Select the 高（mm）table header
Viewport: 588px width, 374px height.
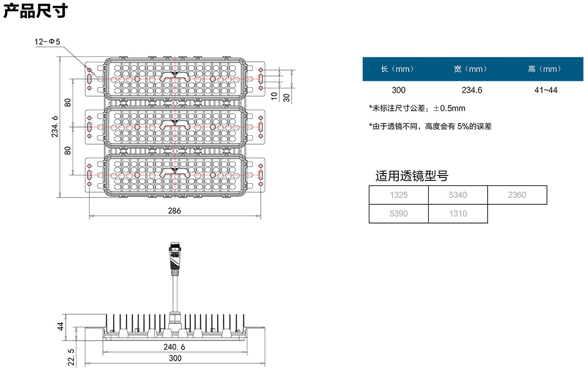[544, 69]
